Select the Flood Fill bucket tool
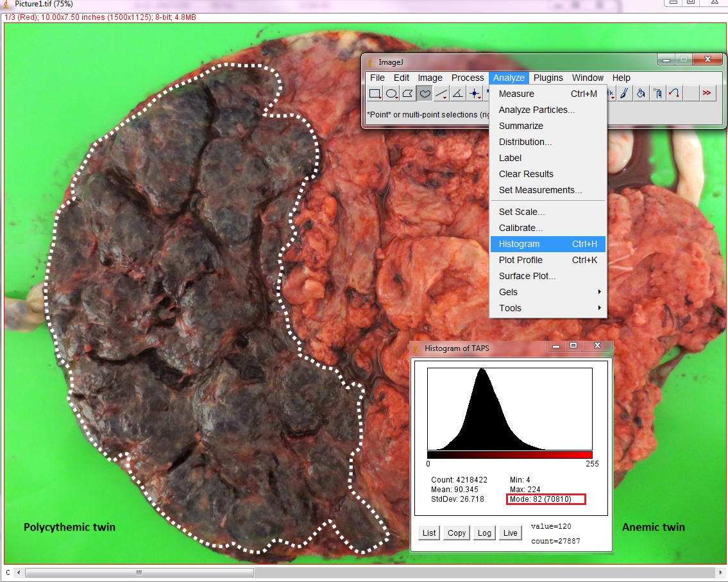Viewport: 728px width, 582px height. [640, 94]
